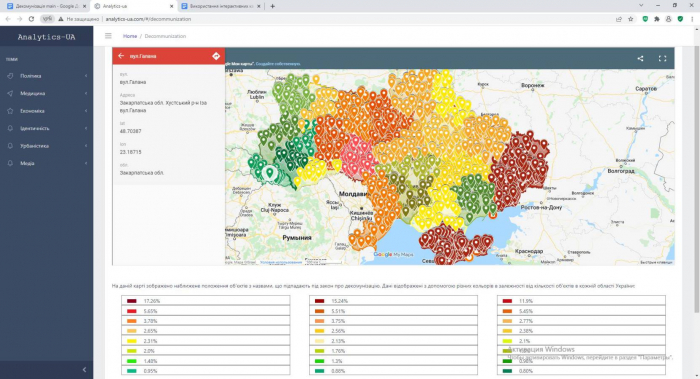Open the Урбаністика sidebar menu item
Viewport: 700px width, 379px height.
point(46,146)
